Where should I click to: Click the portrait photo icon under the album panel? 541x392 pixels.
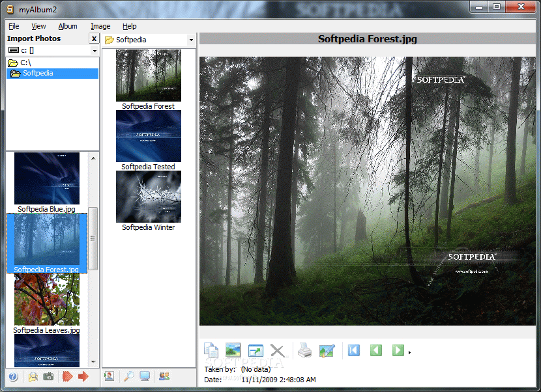[110, 376]
